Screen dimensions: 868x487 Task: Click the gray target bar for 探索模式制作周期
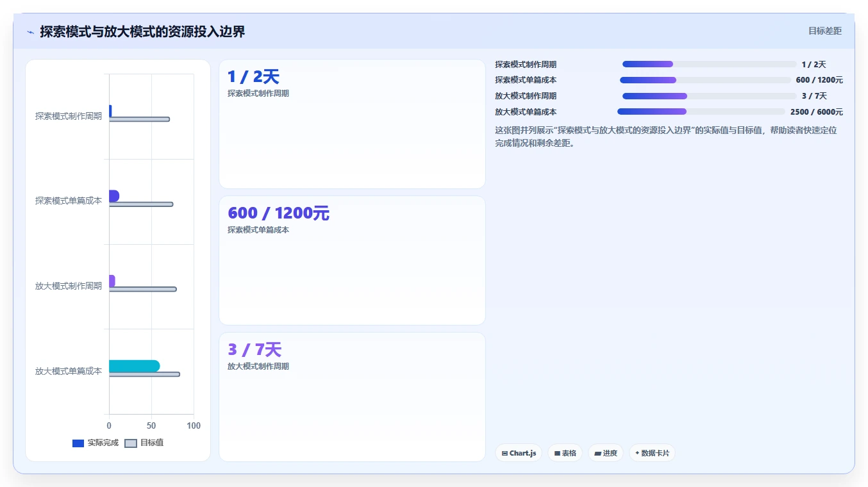click(139, 119)
